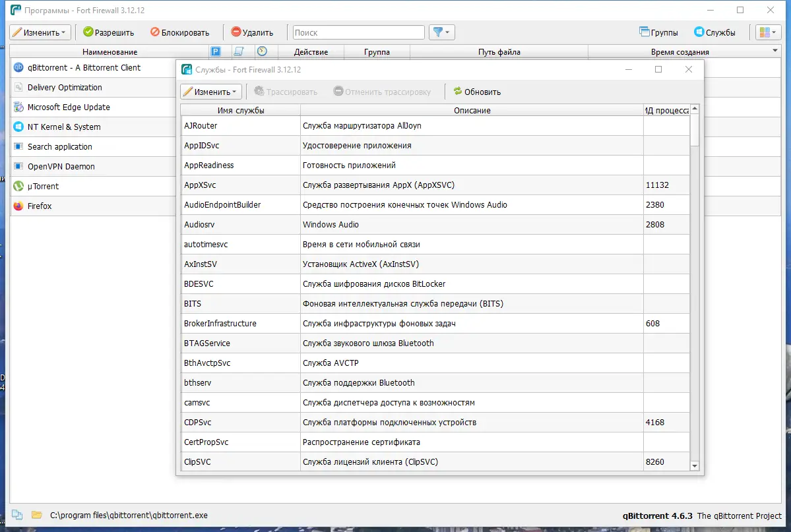Sort by Время создания column header
791x532 pixels.
[x=680, y=52]
